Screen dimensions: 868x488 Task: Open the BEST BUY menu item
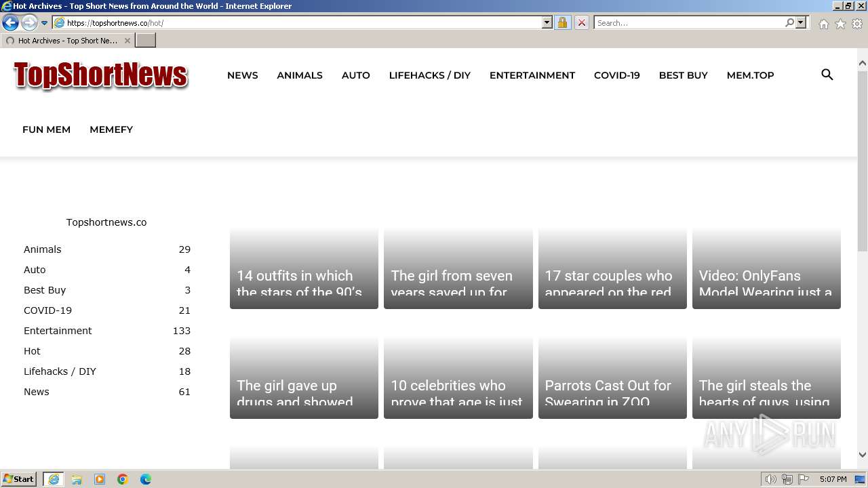[684, 75]
